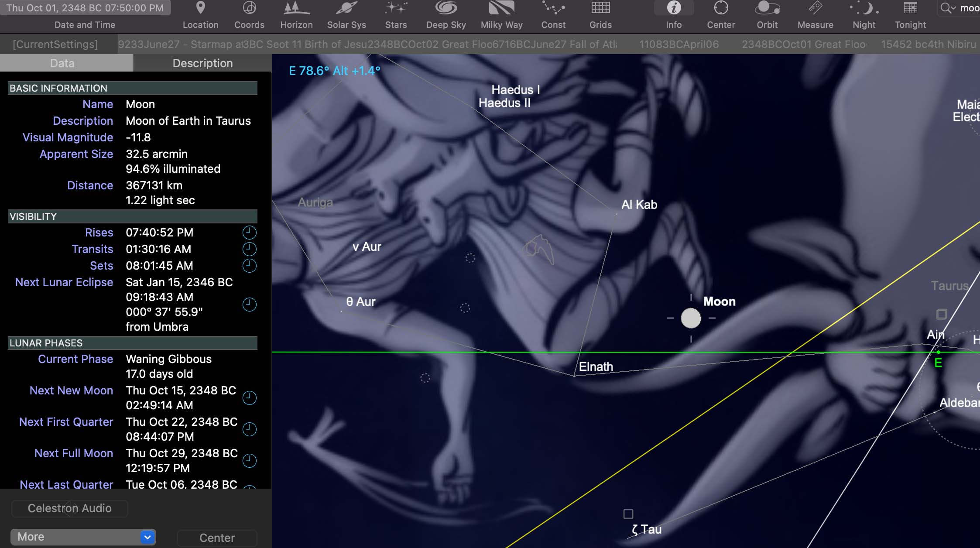Click the Haedus II star label
The height and width of the screenshot is (548, 980).
tap(505, 103)
